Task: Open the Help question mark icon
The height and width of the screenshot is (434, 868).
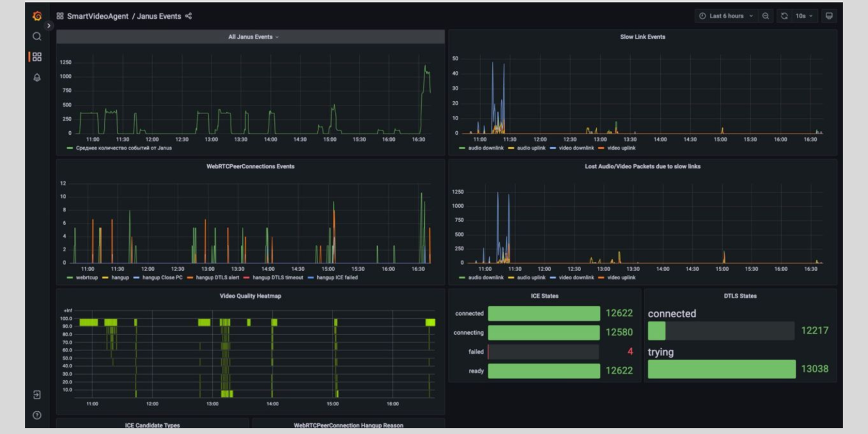Action: [37, 415]
